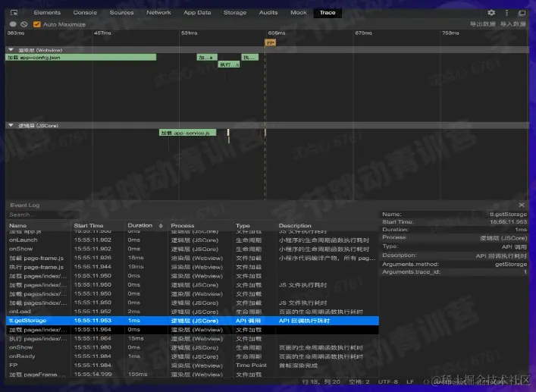Click the 空格: 2 indentation status item
536x392 pixels.
point(359,381)
